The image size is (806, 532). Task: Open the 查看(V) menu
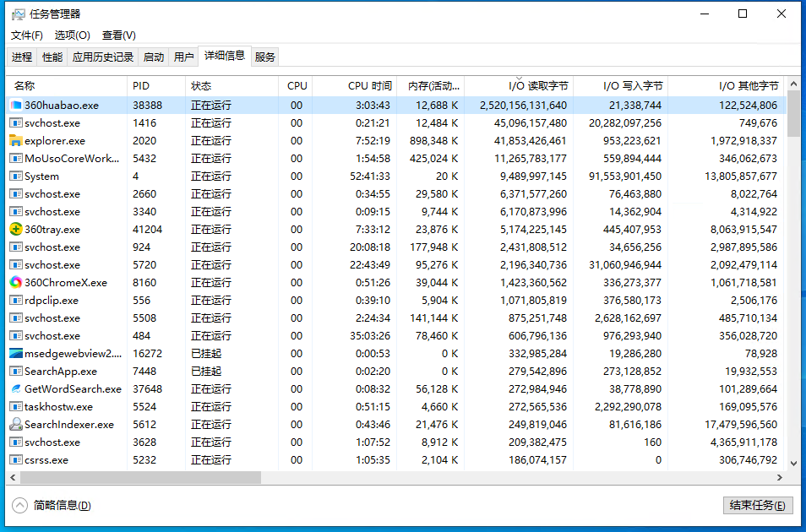[x=118, y=35]
